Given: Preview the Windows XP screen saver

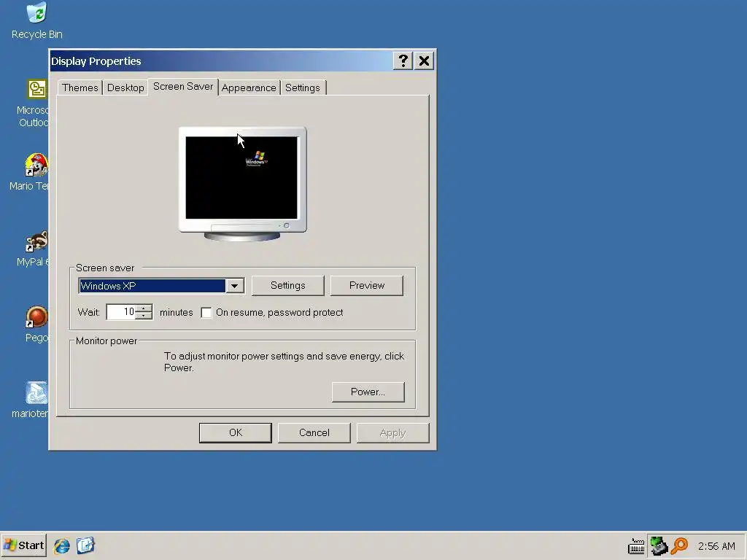Looking at the screenshot, I should pos(367,285).
